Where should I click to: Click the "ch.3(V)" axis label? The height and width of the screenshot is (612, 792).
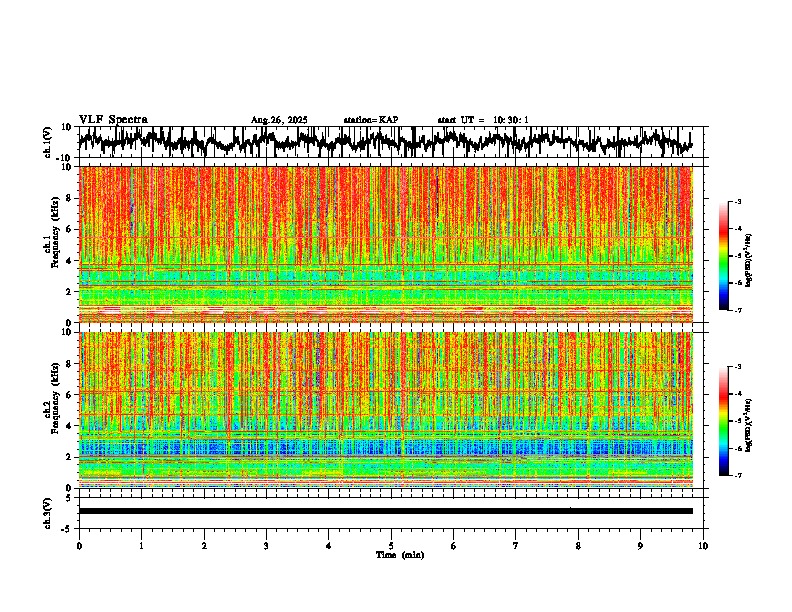click(48, 513)
